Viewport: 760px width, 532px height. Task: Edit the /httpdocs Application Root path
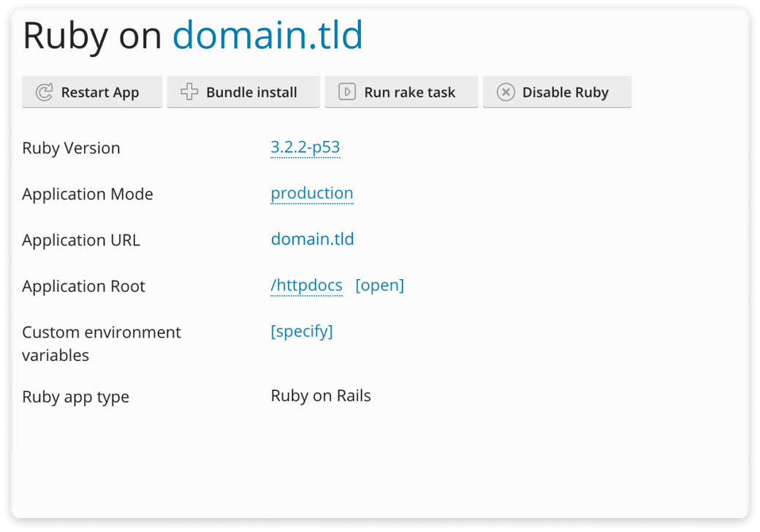point(306,286)
